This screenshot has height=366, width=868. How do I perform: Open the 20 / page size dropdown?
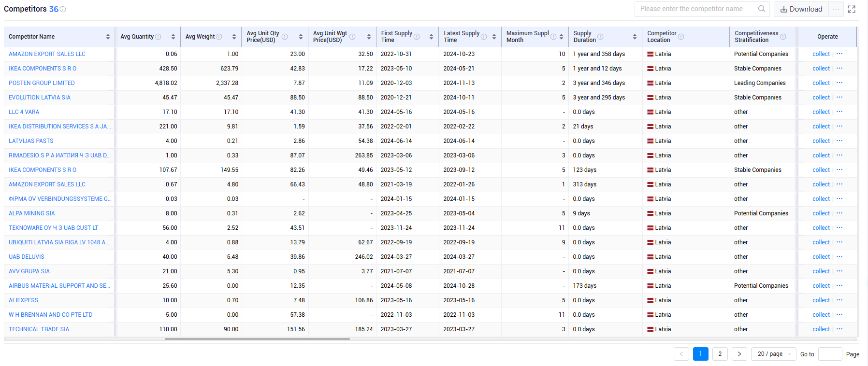774,354
